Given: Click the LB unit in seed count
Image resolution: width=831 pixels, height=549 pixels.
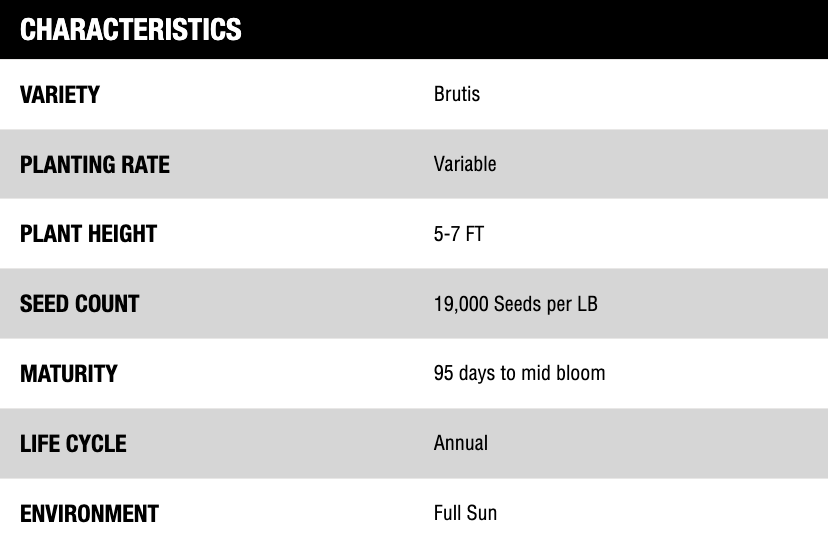Looking at the screenshot, I should pos(585,304).
